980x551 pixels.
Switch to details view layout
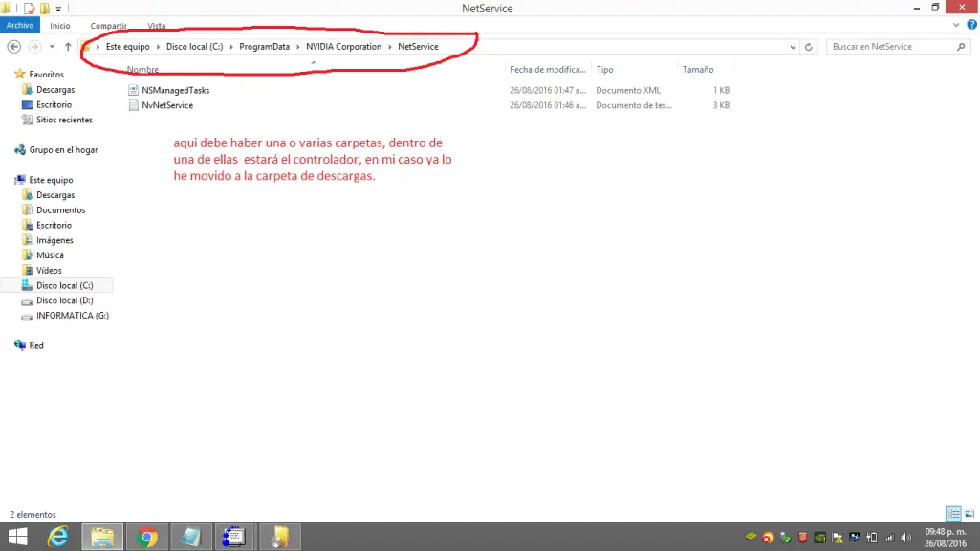point(953,514)
